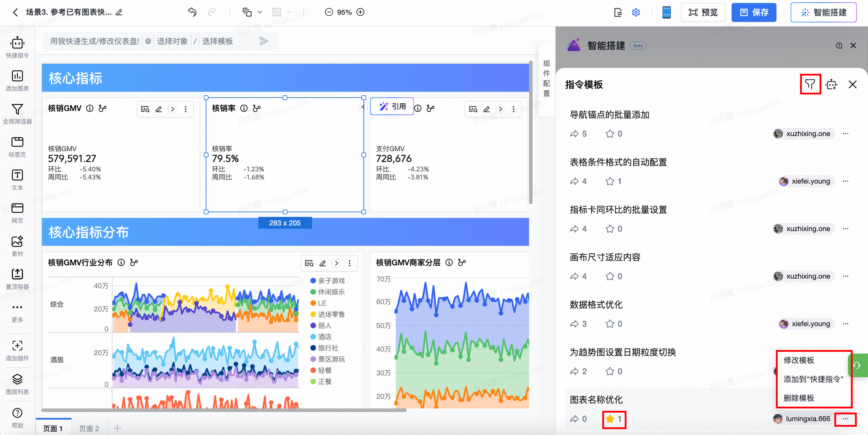The width and height of the screenshot is (868, 435).
Task: Click the edit pencil on 核销GMV card
Action: point(159,109)
